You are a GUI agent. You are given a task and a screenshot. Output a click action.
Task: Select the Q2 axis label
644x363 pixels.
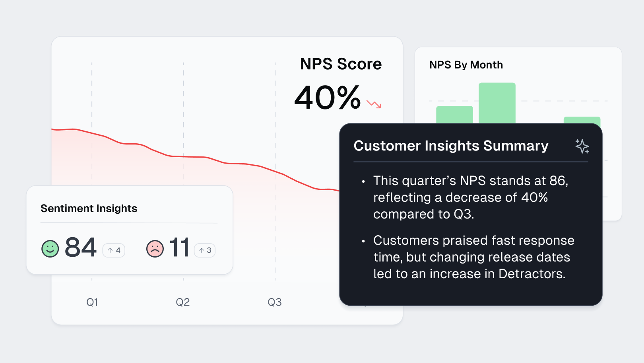tap(183, 302)
